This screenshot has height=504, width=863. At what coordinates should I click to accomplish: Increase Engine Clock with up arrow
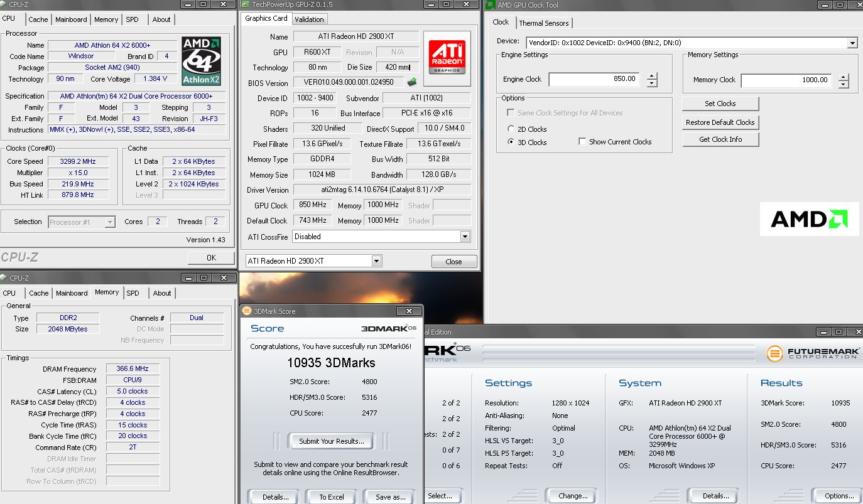pos(652,77)
